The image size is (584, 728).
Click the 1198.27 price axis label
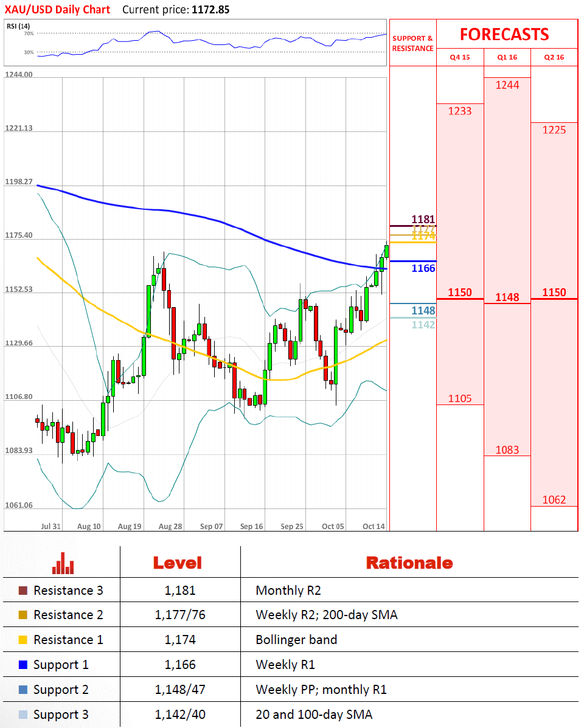[x=19, y=181]
